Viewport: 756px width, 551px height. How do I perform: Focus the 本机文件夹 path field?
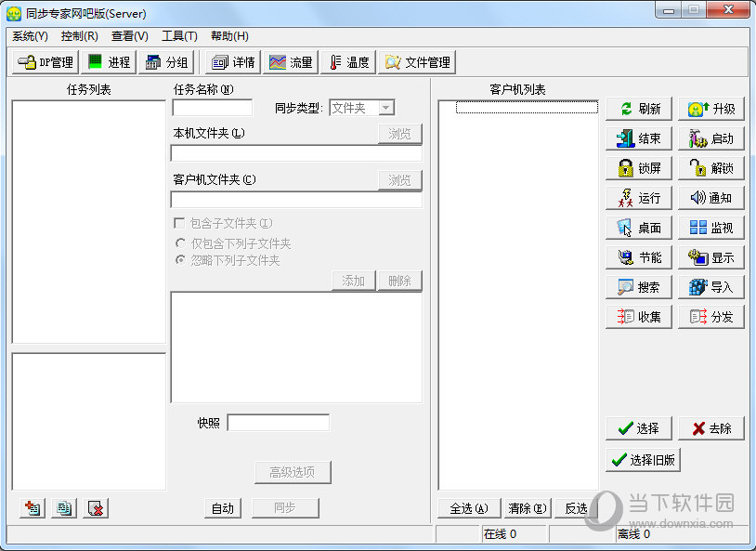[296, 153]
